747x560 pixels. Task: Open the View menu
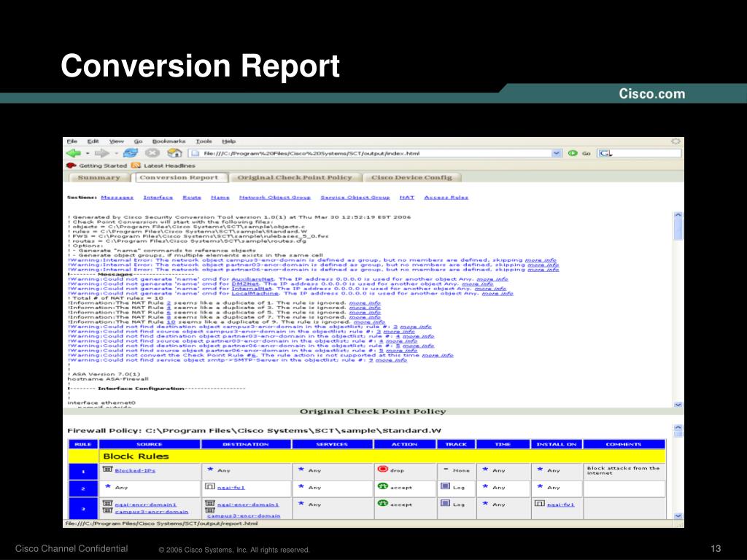point(116,141)
